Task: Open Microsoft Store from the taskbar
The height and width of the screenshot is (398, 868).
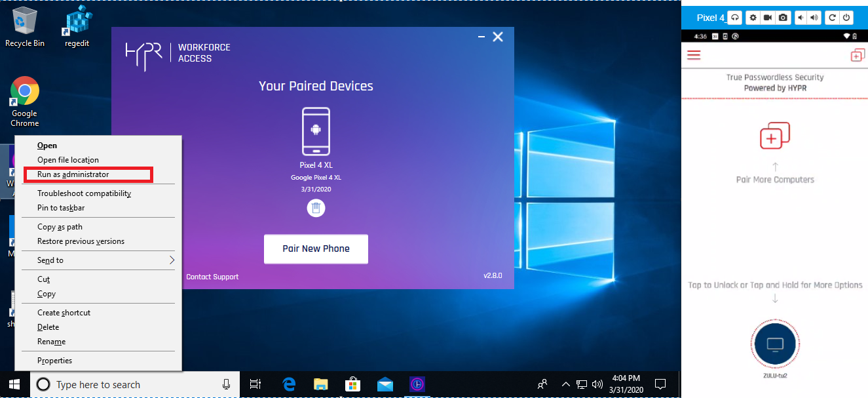Action: point(352,384)
